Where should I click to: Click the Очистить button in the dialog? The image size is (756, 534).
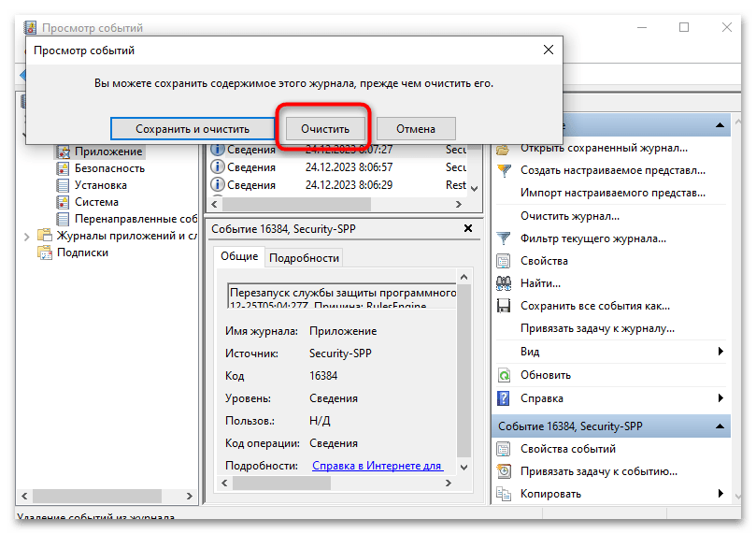[x=325, y=129]
